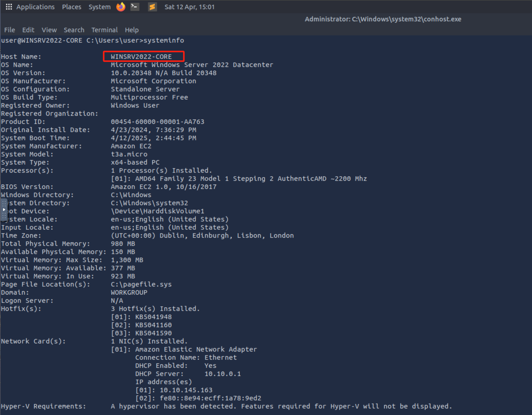Open the System menu
The height and width of the screenshot is (415, 532).
point(99,7)
